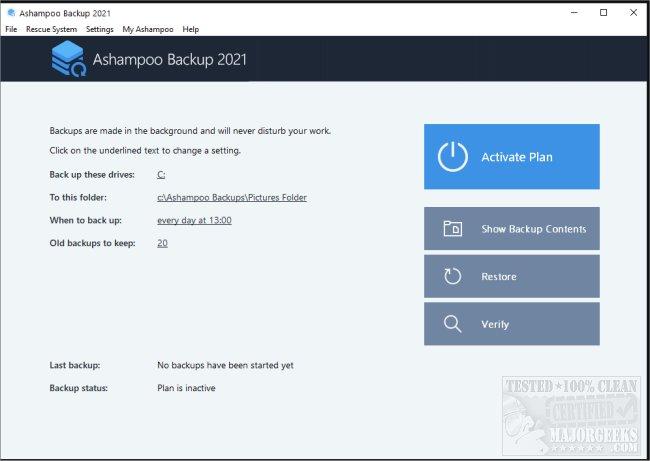Click the power icon on Activate Plan
This screenshot has height=461, width=650.
click(453, 156)
